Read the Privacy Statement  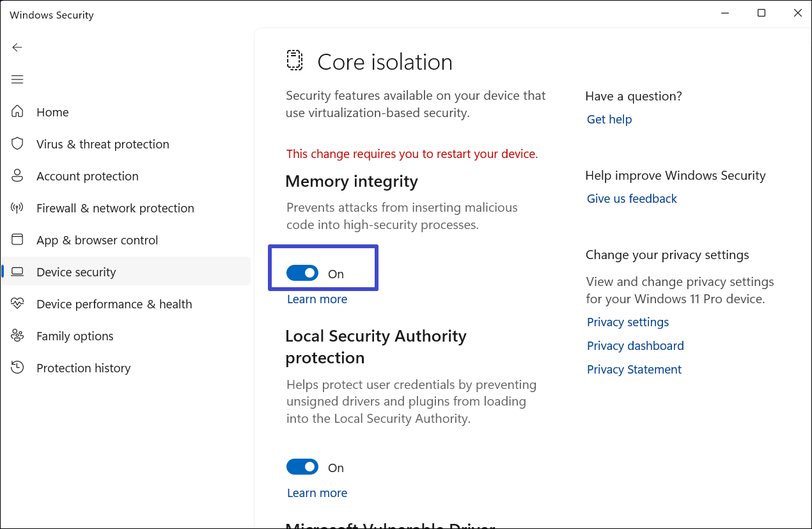(x=634, y=369)
